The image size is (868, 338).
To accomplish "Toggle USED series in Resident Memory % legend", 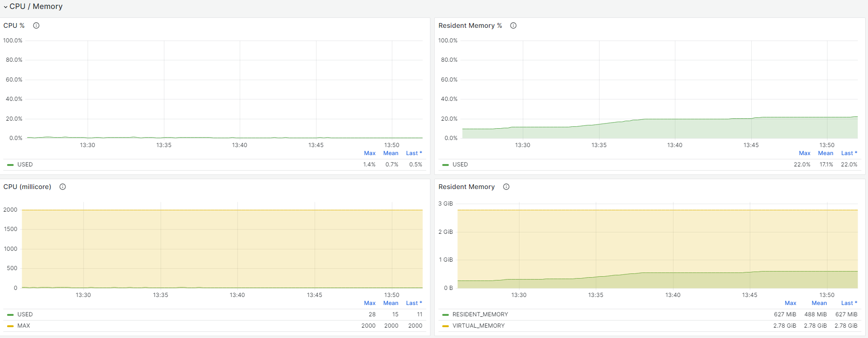I will click(460, 165).
